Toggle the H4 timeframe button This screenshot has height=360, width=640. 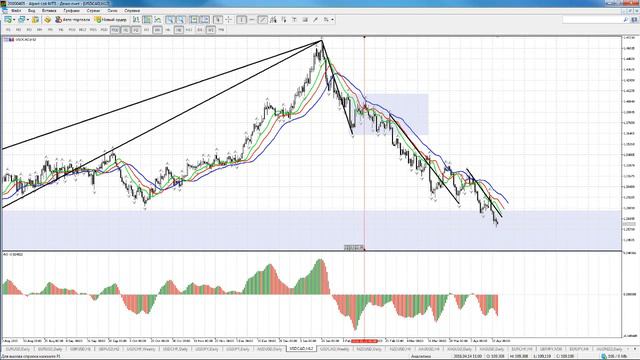pos(157,30)
